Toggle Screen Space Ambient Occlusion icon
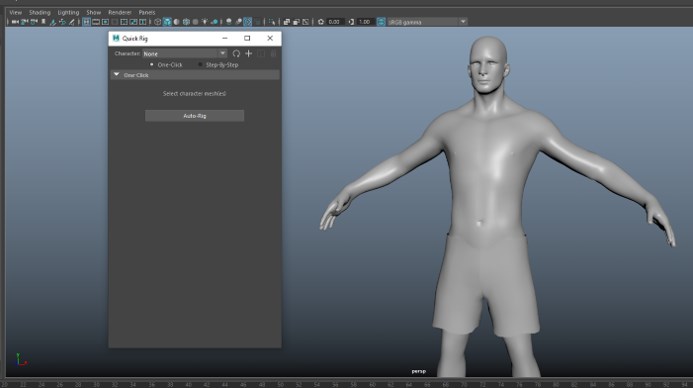This screenshot has height=388, width=693. pos(228,22)
